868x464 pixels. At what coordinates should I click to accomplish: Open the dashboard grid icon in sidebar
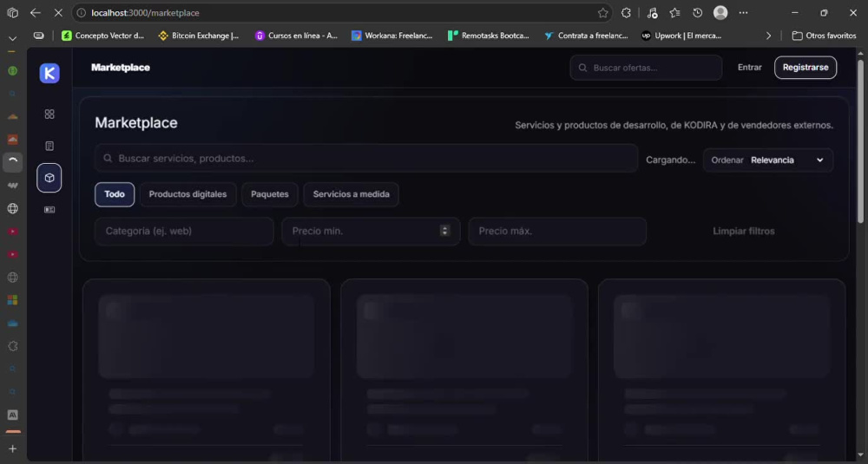49,114
